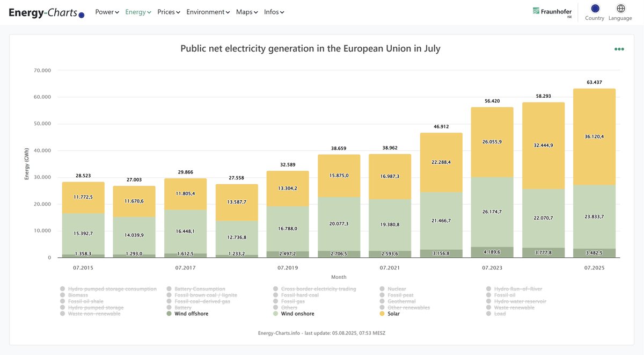Show the Biomass series

(77, 294)
